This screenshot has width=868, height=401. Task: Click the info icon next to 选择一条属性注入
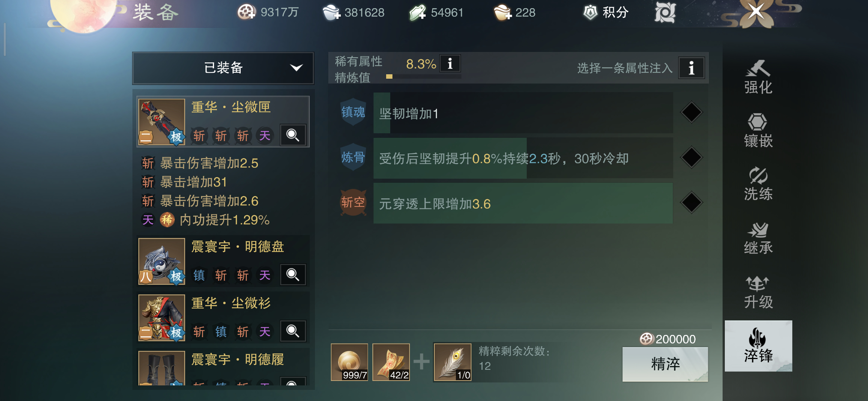tap(691, 68)
